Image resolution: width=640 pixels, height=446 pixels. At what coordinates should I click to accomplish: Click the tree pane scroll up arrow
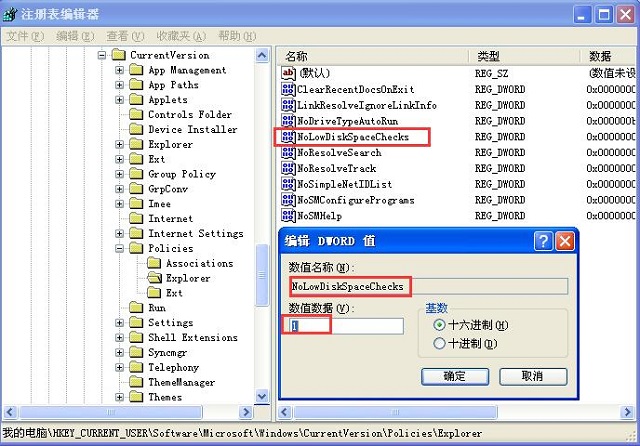[x=262, y=55]
